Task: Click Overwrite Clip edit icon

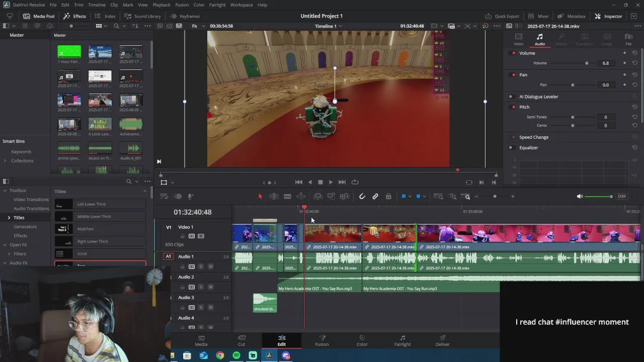Action: [331, 197]
